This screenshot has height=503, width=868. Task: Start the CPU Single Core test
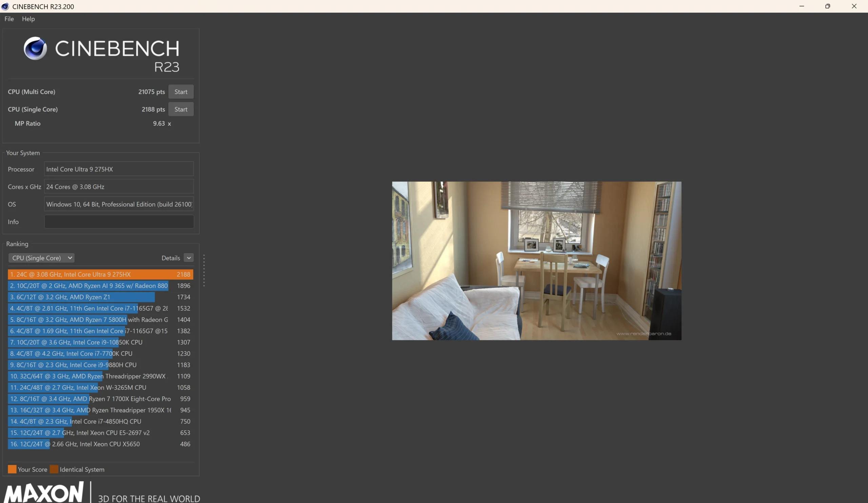coord(180,109)
